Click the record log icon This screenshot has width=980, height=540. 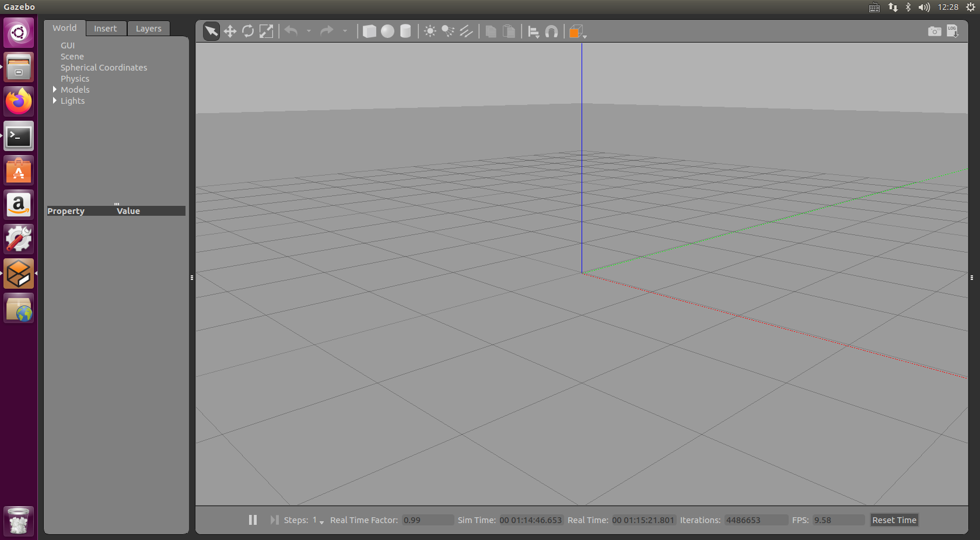[x=953, y=31]
